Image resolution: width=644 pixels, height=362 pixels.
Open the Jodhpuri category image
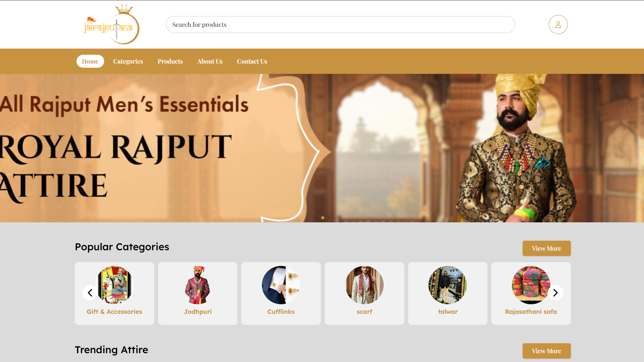pos(198,285)
